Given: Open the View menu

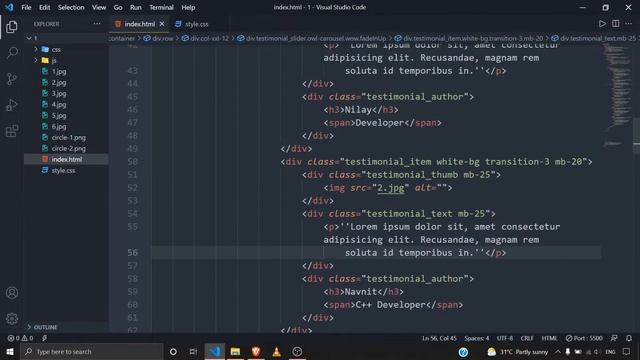Looking at the screenshot, I should (x=99, y=7).
